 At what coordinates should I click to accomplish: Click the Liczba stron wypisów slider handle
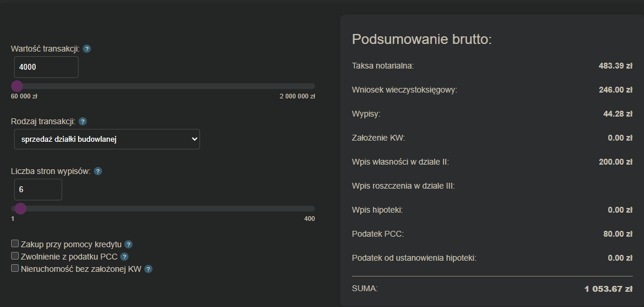point(21,209)
